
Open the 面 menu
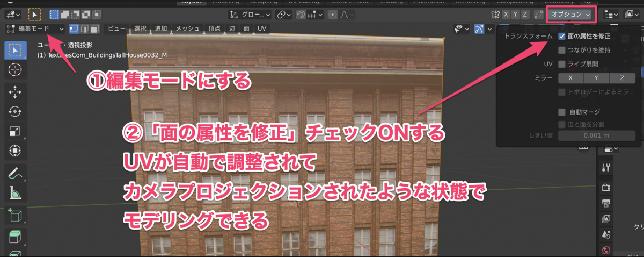(246, 28)
